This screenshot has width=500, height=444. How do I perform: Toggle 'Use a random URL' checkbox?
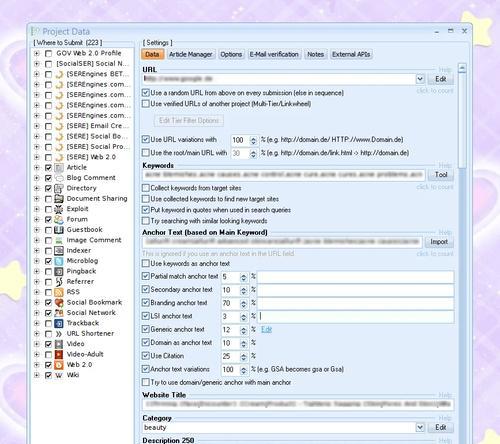click(x=146, y=93)
